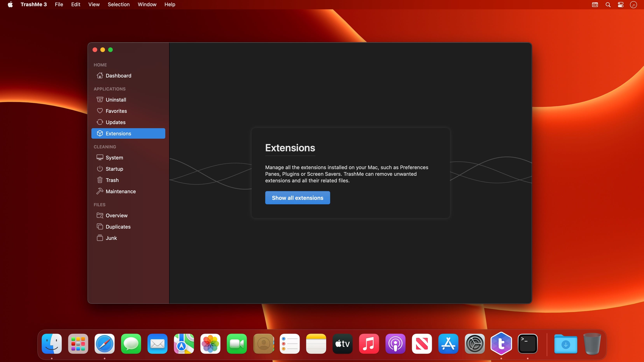The height and width of the screenshot is (362, 644).
Task: Open App Store from the Dock
Action: tap(448, 344)
